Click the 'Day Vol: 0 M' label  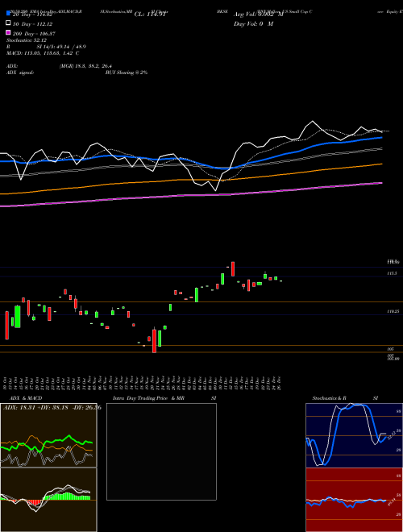(x=253, y=23)
